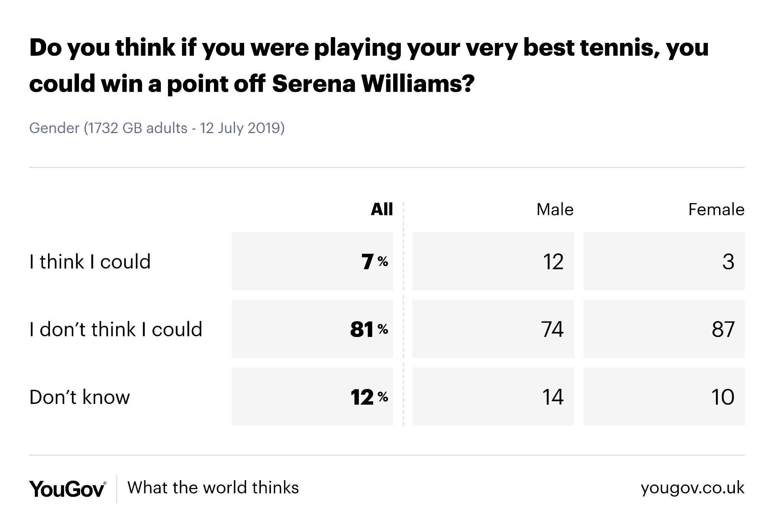774x532 pixels.
Task: Click the 'What the world thinks' tagline
Action: (x=213, y=488)
